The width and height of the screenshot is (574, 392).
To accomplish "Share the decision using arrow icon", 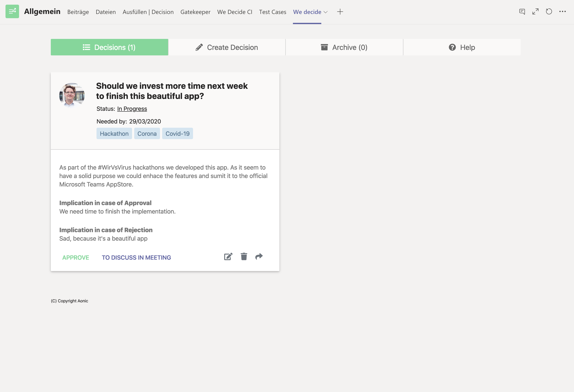I will click(259, 256).
